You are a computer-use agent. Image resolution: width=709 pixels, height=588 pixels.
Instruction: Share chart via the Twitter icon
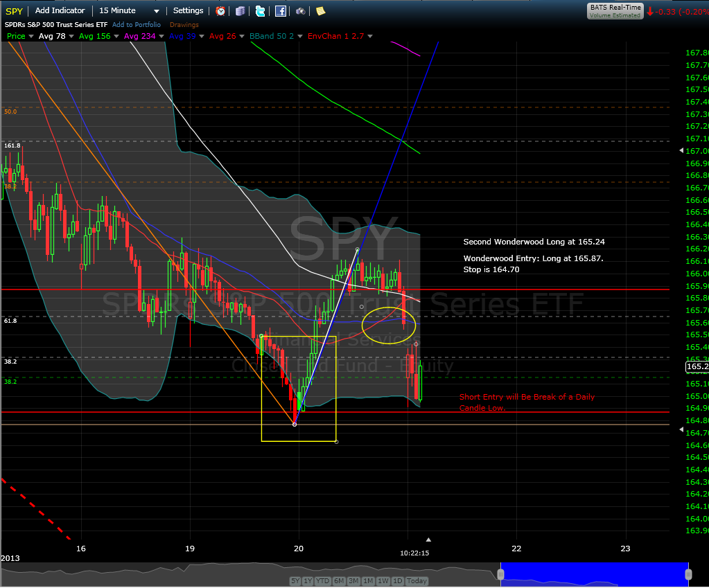click(x=260, y=11)
